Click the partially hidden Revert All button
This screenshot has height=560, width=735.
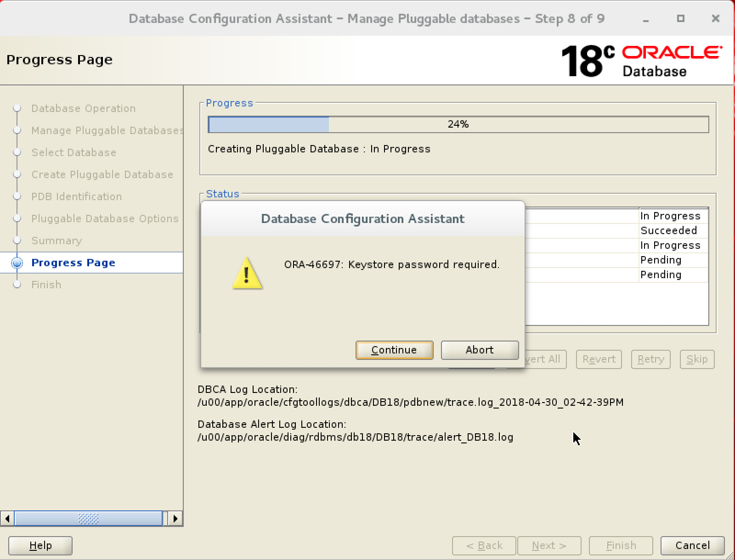545,359
